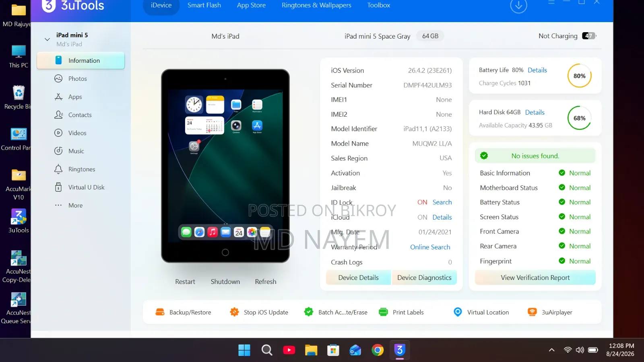The image size is (644, 362).
Task: Open Windows taskbar search
Action: coord(266,350)
